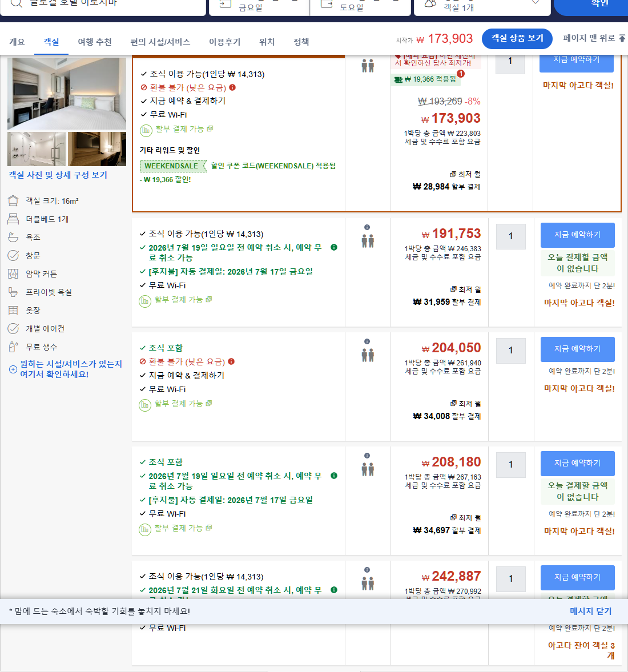Open the desk and TV photo thumbnail
The width and height of the screenshot is (628, 672).
97,148
